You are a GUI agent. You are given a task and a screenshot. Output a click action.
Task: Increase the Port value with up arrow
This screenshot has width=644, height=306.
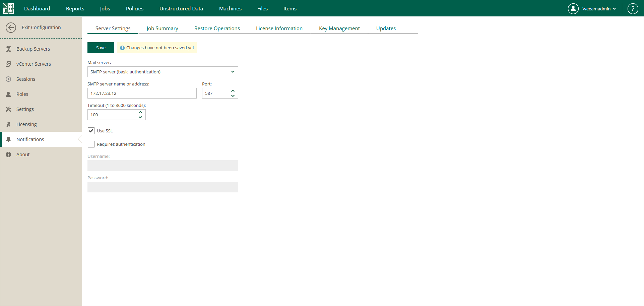(x=233, y=91)
